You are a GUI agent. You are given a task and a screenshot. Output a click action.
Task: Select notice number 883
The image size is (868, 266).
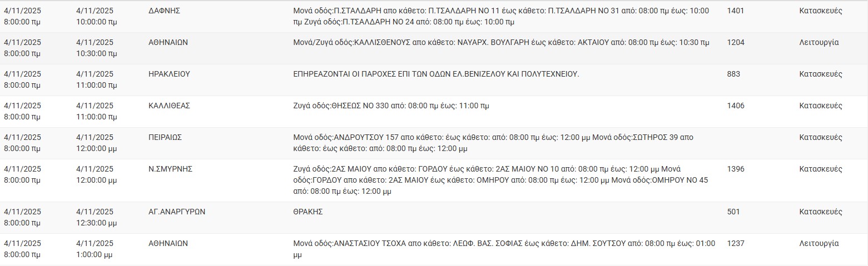733,74
